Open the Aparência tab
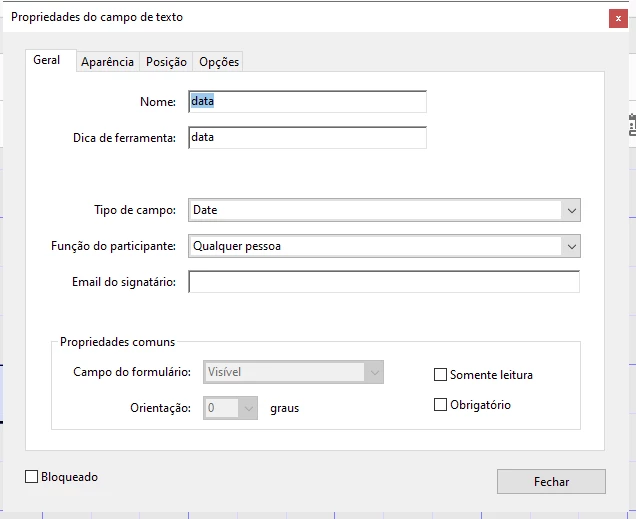Viewport: 636px width, 519px height. tap(107, 62)
